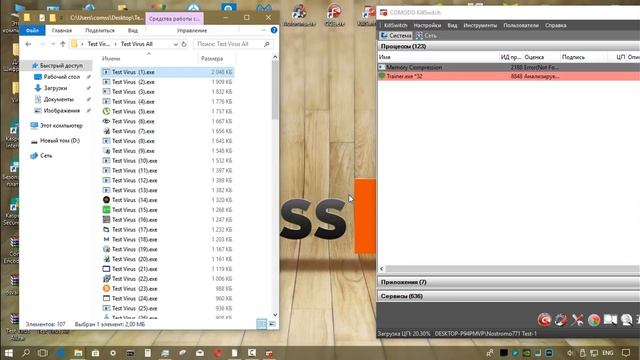Open the Настройки menu in KillSwitch
The image size is (640, 360).
click(x=427, y=25)
